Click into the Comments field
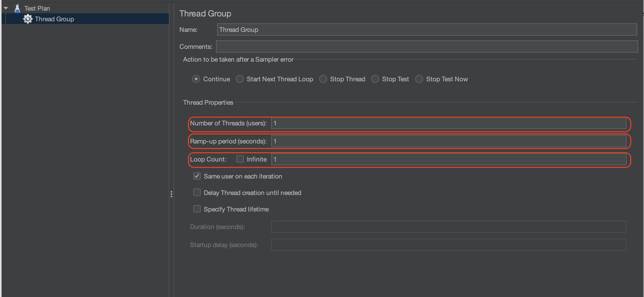This screenshot has width=644, height=297. pos(427,46)
